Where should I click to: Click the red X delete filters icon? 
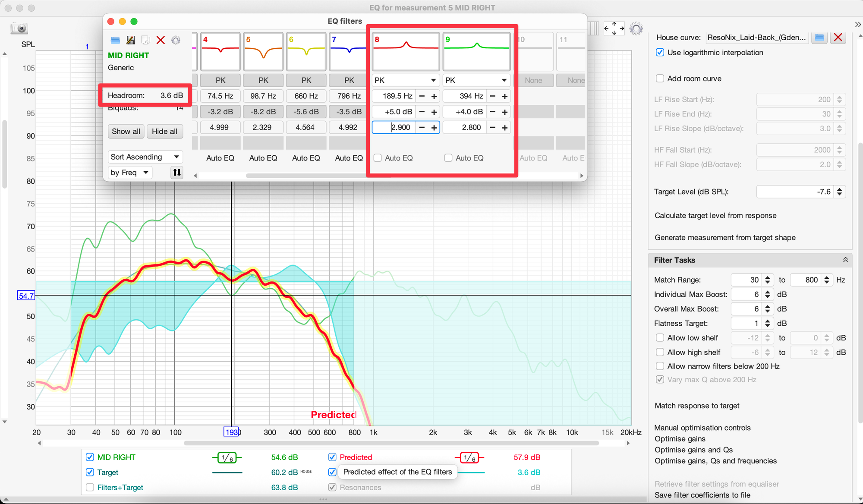[161, 41]
